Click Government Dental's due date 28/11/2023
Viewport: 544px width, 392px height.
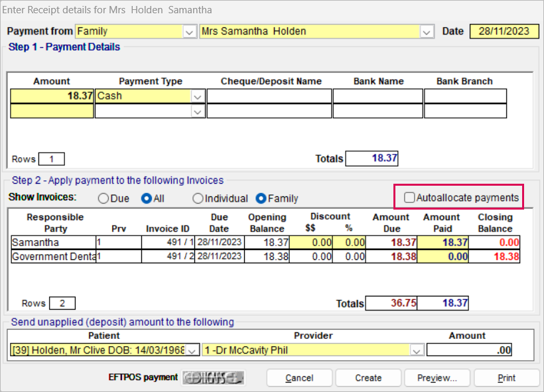[x=220, y=257]
